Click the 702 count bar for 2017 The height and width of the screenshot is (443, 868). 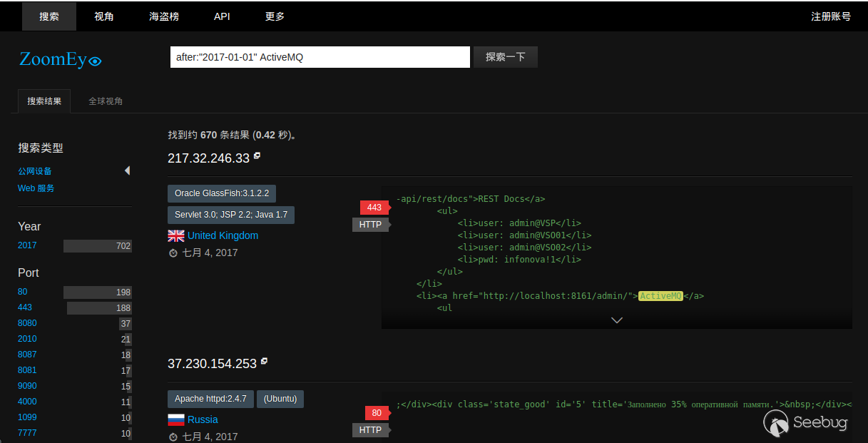point(98,246)
